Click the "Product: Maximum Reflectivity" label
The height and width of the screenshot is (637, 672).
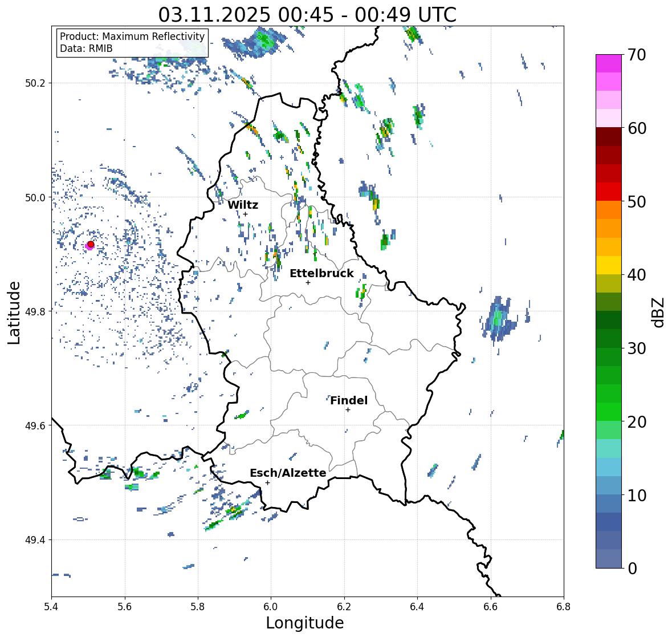pos(132,36)
